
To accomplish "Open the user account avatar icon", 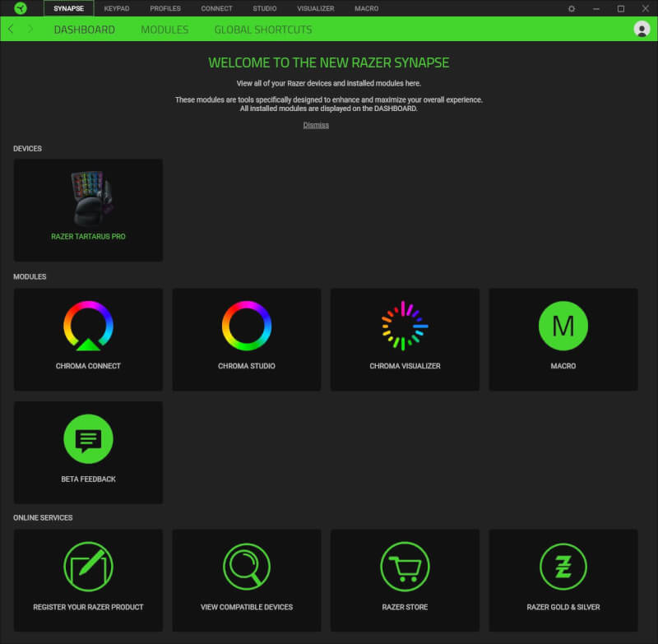I will pyautogui.click(x=642, y=29).
